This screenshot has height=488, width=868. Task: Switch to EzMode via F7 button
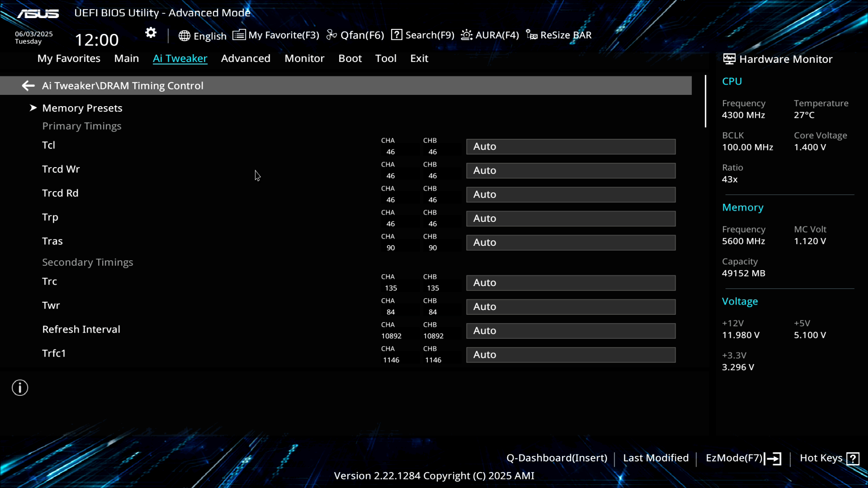pyautogui.click(x=743, y=458)
